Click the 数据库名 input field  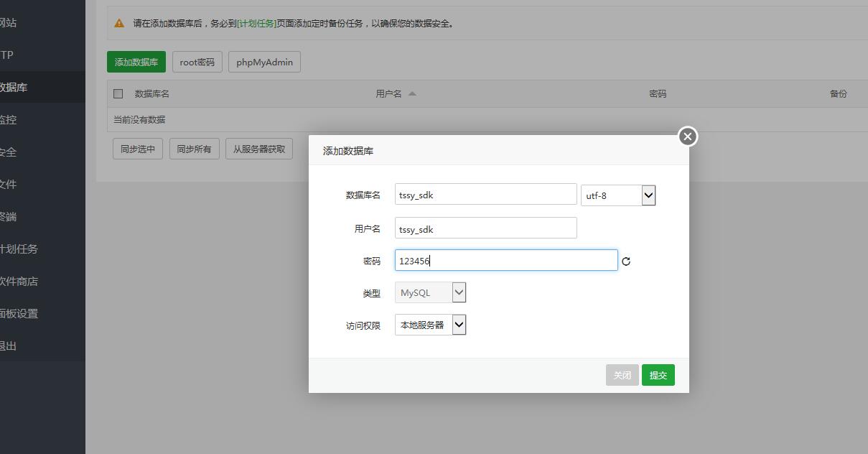click(x=485, y=194)
